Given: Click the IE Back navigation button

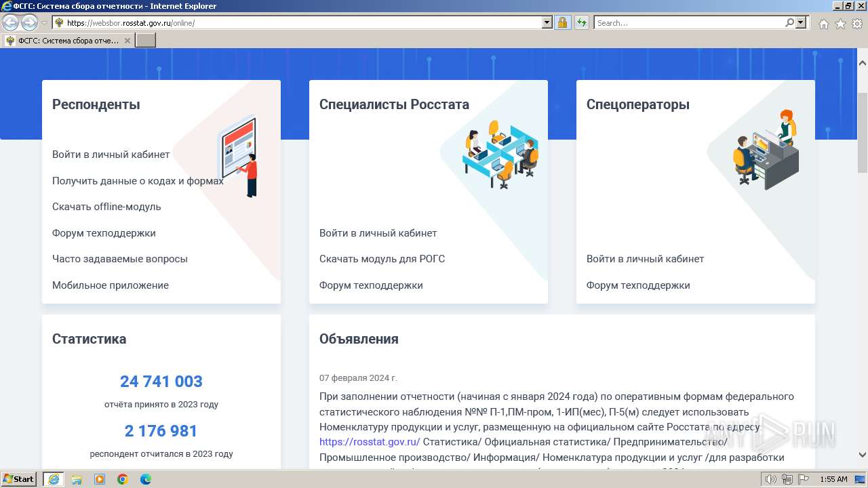Looking at the screenshot, I should [10, 23].
